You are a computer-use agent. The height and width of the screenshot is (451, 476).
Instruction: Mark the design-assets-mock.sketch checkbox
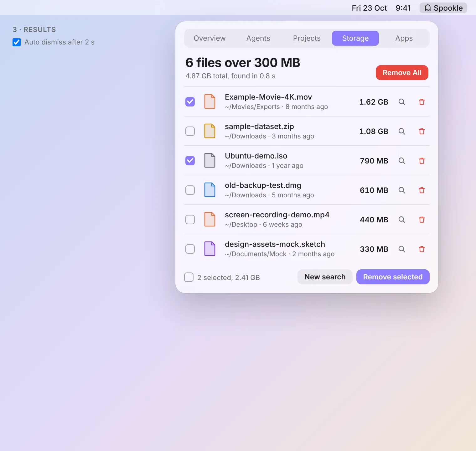tap(190, 249)
